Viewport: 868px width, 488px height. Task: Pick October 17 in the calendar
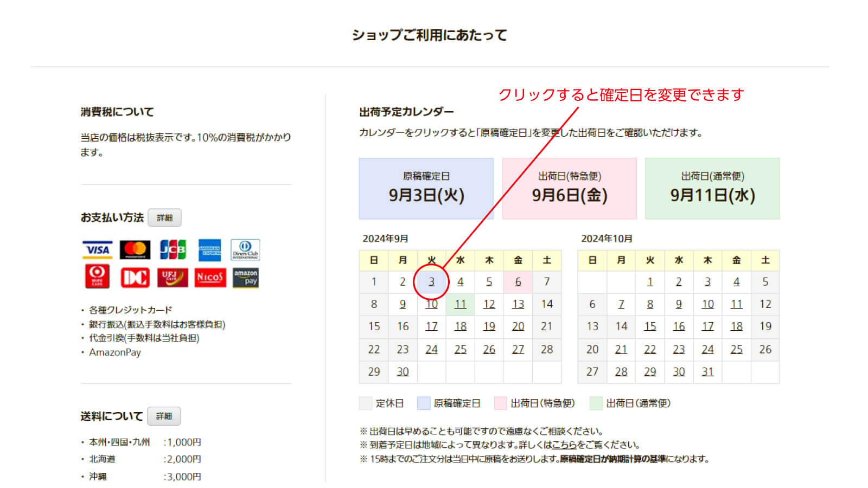707,326
